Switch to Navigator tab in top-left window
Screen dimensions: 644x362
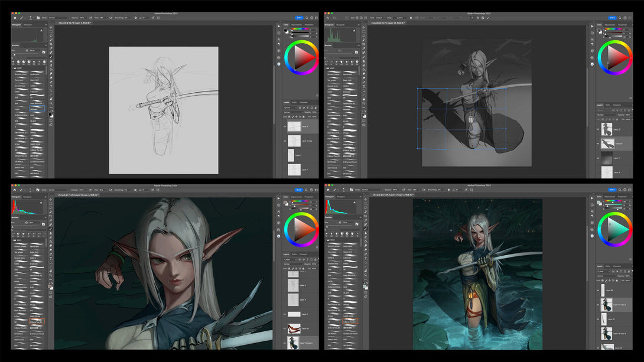point(28,25)
